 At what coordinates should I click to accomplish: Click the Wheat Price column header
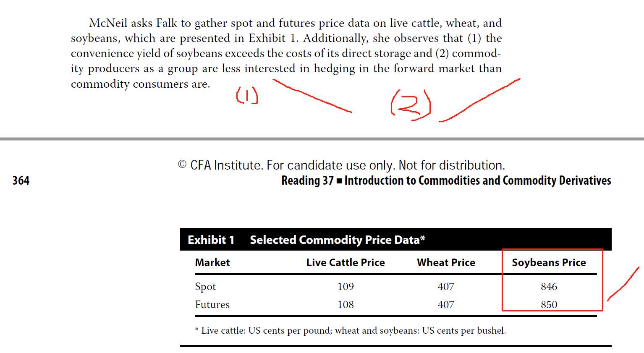point(446,262)
